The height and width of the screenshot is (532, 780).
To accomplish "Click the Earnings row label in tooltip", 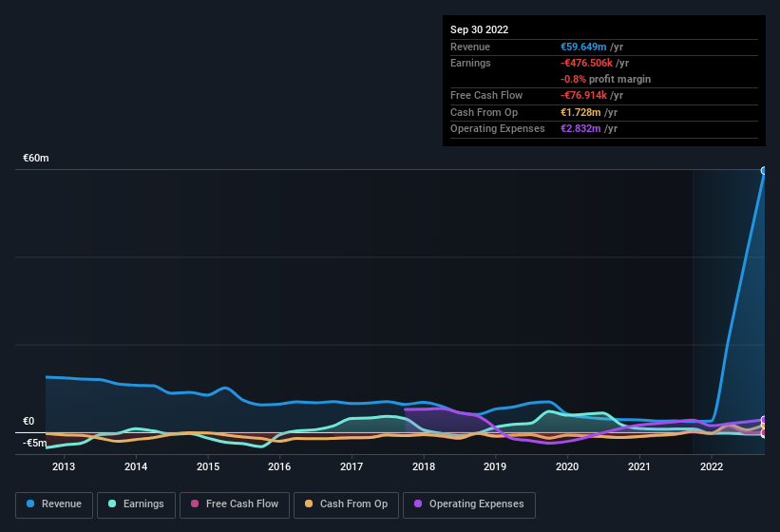I will point(470,63).
